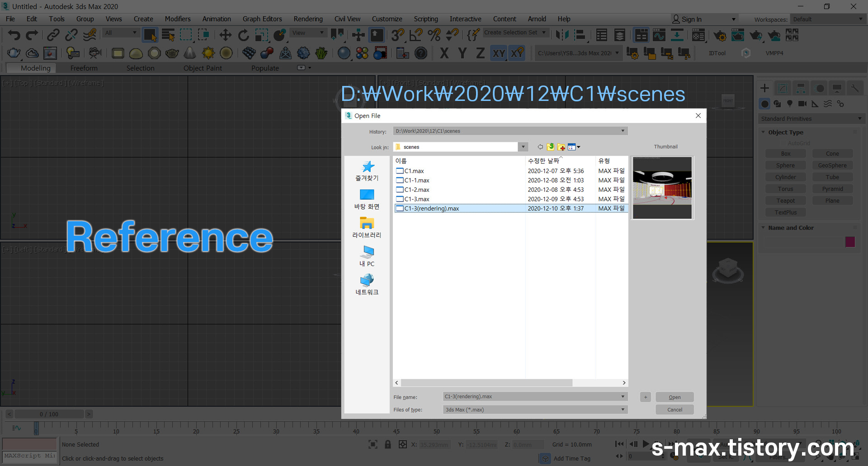Image resolution: width=868 pixels, height=466 pixels.
Task: Click the Redo arrow icon
Action: coord(32,35)
